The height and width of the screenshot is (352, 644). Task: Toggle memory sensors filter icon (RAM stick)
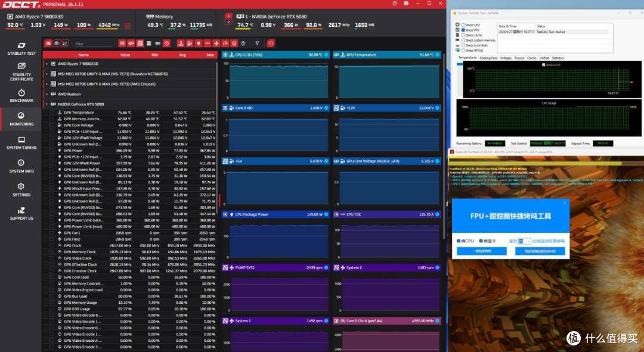point(157,43)
